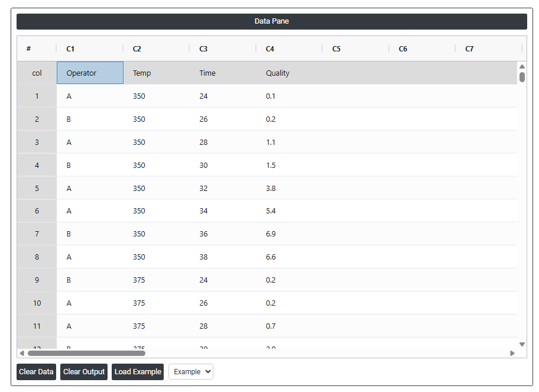
Task: Click the Data Pane title bar
Action: (271, 21)
